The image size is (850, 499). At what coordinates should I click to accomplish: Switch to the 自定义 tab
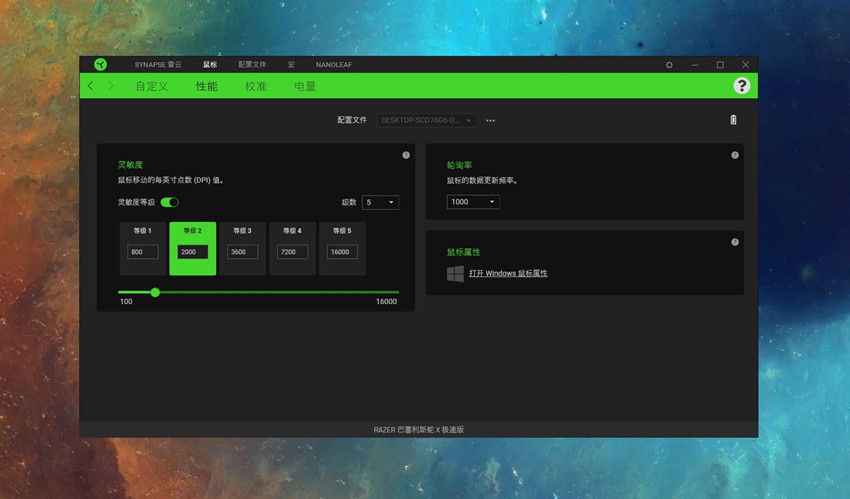tap(152, 87)
